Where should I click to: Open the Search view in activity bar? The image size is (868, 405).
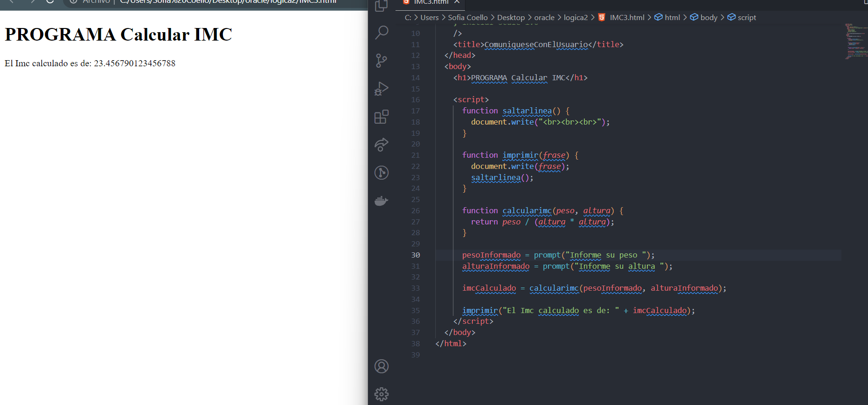382,32
